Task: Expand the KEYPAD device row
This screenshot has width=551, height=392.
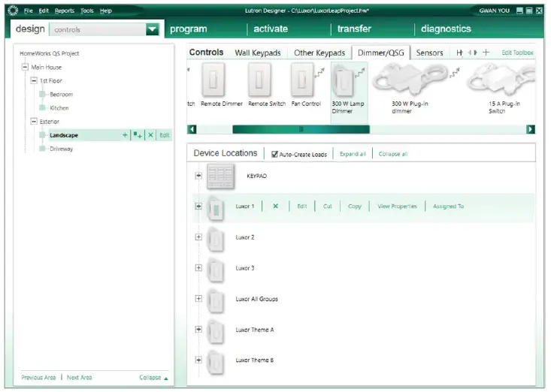Action: click(x=198, y=175)
